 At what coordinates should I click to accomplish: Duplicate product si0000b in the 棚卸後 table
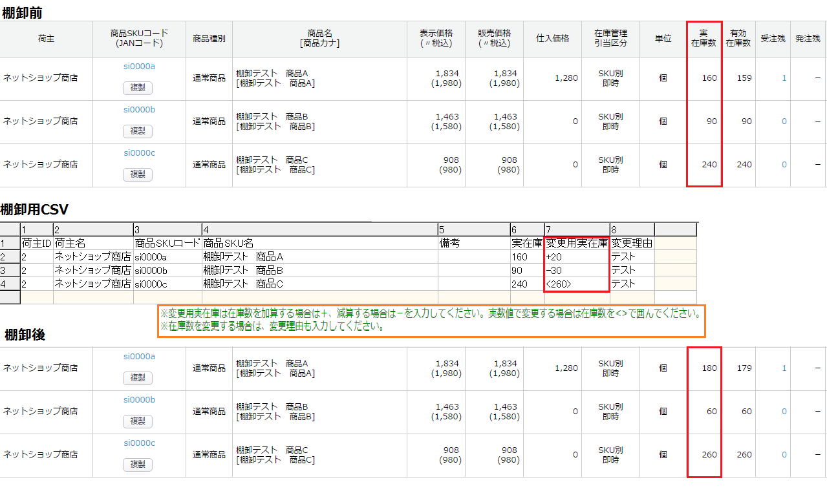138,421
